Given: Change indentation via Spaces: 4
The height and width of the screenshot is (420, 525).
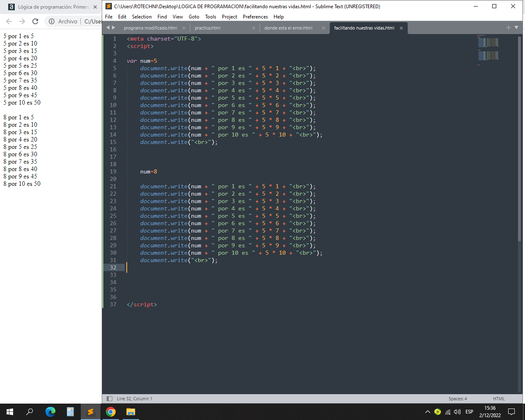Looking at the screenshot, I should [x=458, y=399].
